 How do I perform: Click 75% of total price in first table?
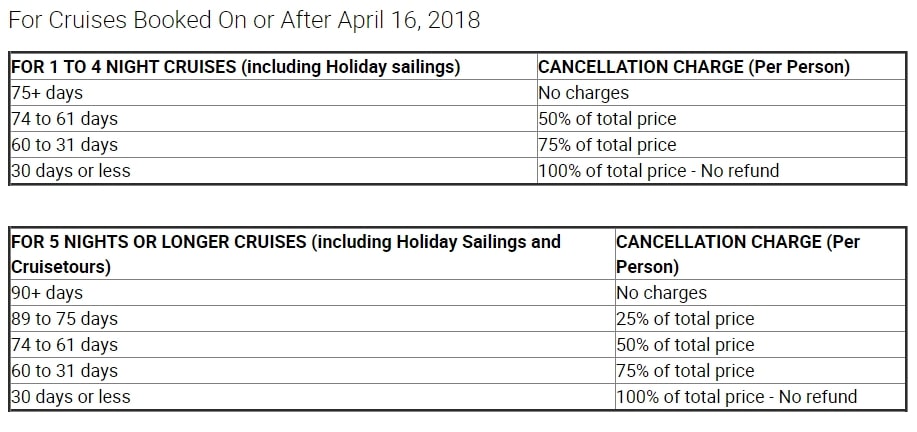tap(722, 144)
